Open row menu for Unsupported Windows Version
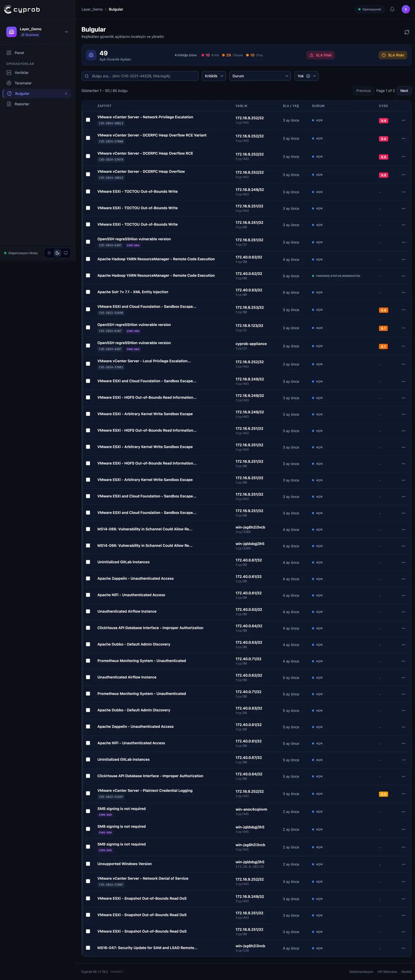415x980 pixels. click(x=403, y=864)
